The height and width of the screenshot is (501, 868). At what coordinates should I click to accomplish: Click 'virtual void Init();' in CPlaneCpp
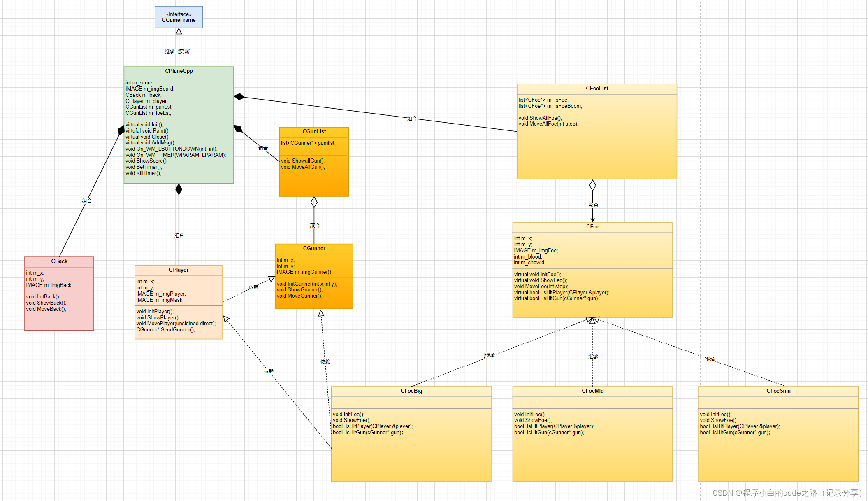coord(144,124)
